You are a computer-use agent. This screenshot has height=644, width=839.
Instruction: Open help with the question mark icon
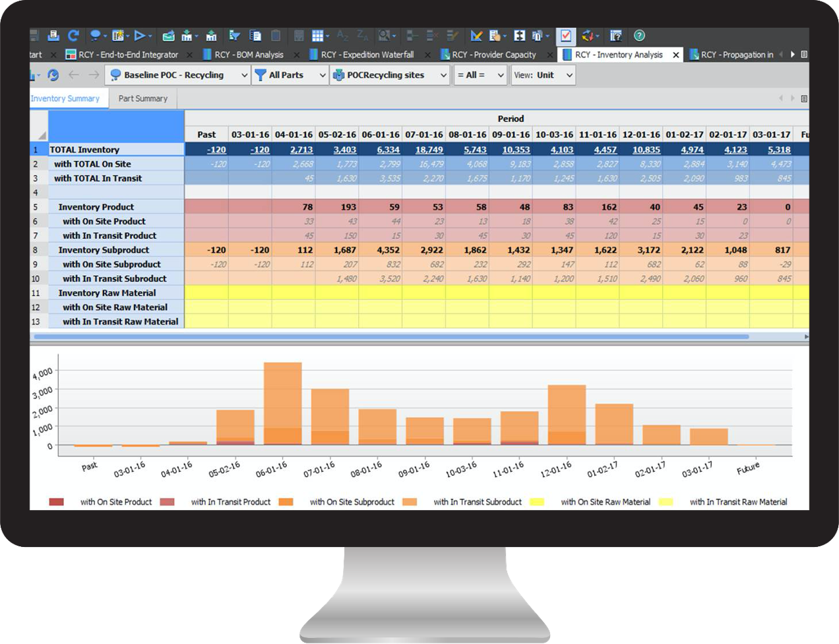click(639, 36)
